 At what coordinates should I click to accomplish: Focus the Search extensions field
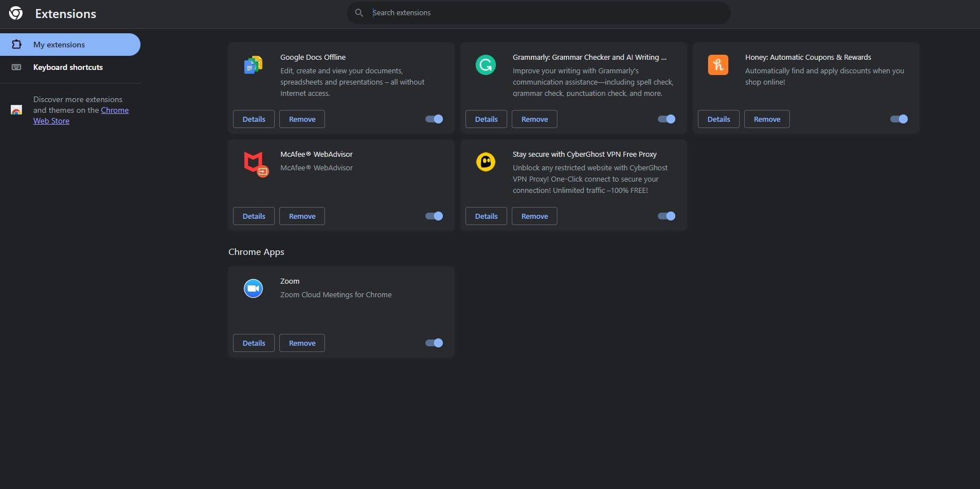pos(542,13)
